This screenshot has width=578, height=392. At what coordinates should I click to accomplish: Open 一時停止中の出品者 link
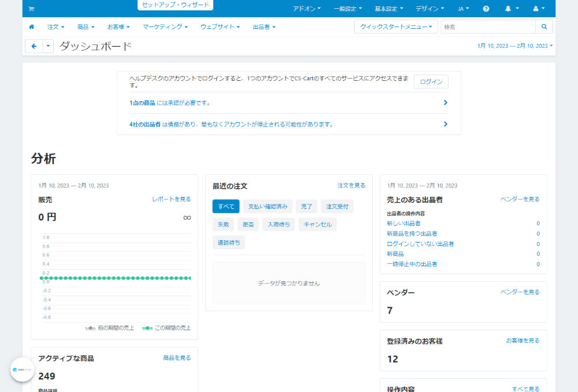click(412, 264)
